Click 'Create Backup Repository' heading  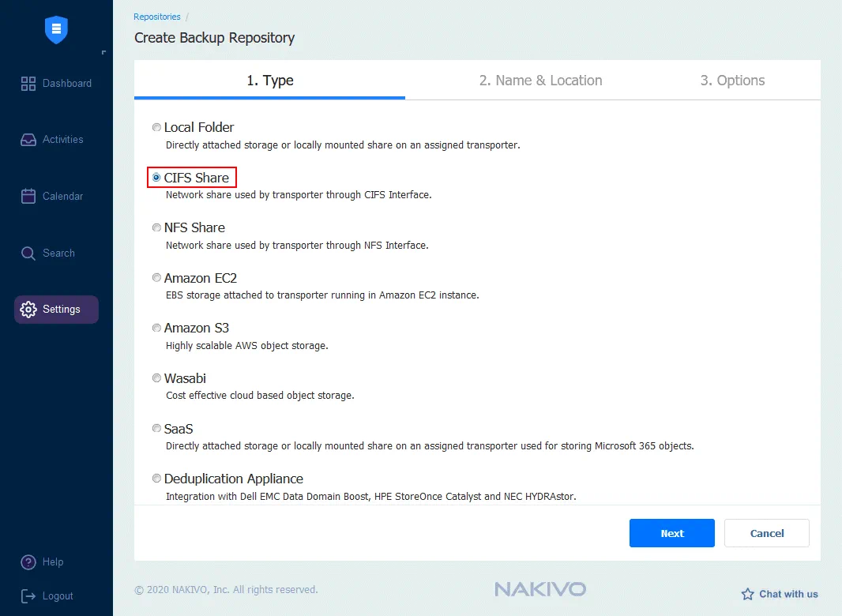(x=214, y=38)
